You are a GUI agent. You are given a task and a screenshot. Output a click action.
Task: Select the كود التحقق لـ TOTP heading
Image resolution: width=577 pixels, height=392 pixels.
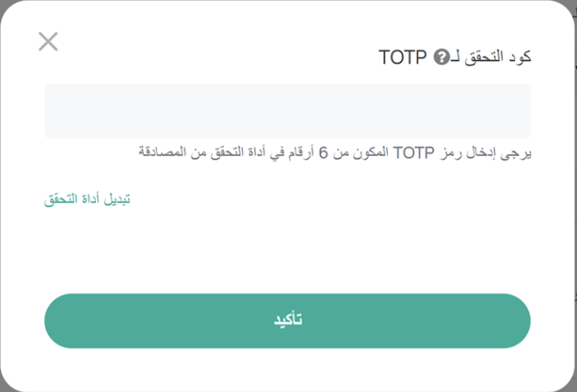(x=455, y=57)
